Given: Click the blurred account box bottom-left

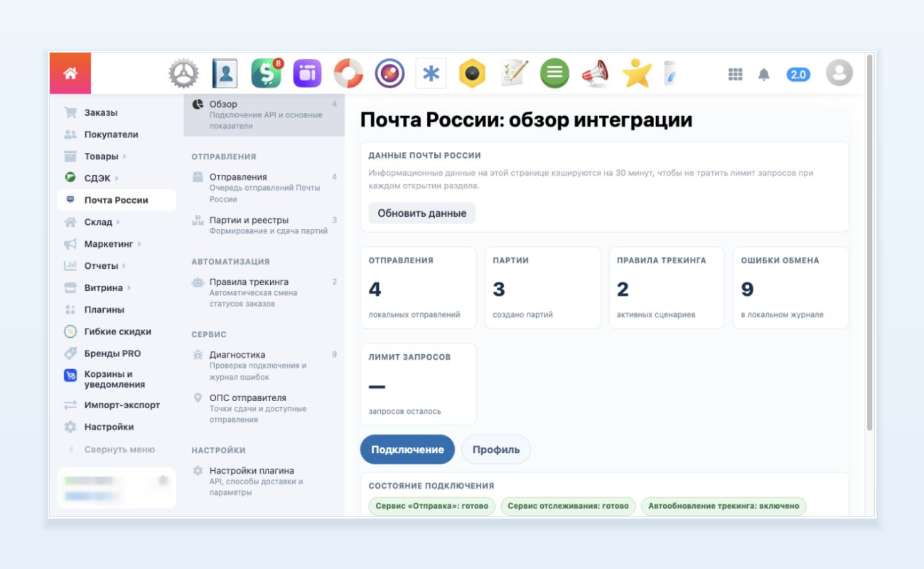Looking at the screenshot, I should (x=117, y=488).
